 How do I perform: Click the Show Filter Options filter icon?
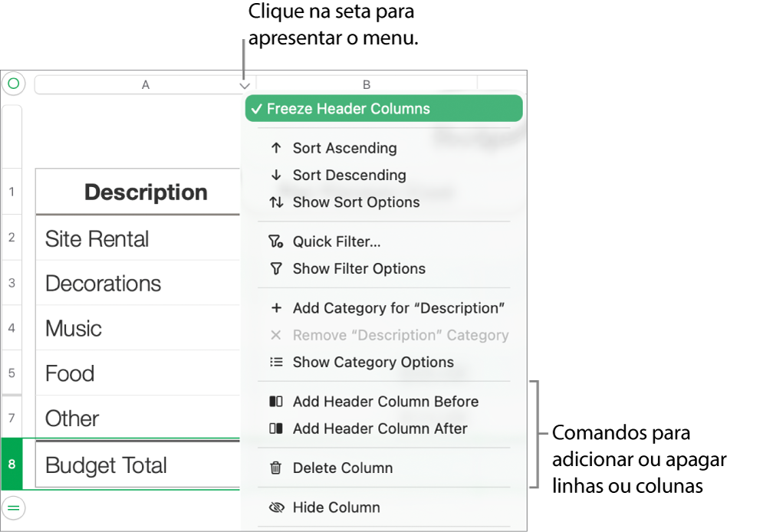[277, 269]
